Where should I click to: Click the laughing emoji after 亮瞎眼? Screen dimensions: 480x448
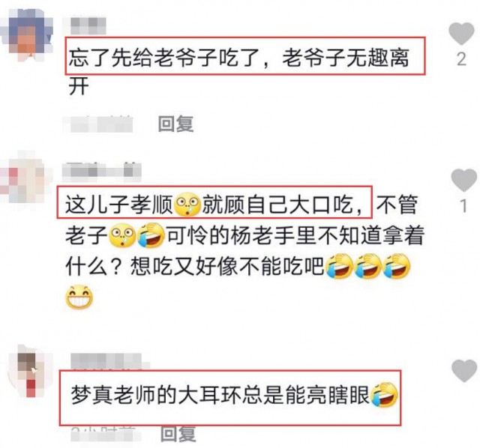coord(384,395)
